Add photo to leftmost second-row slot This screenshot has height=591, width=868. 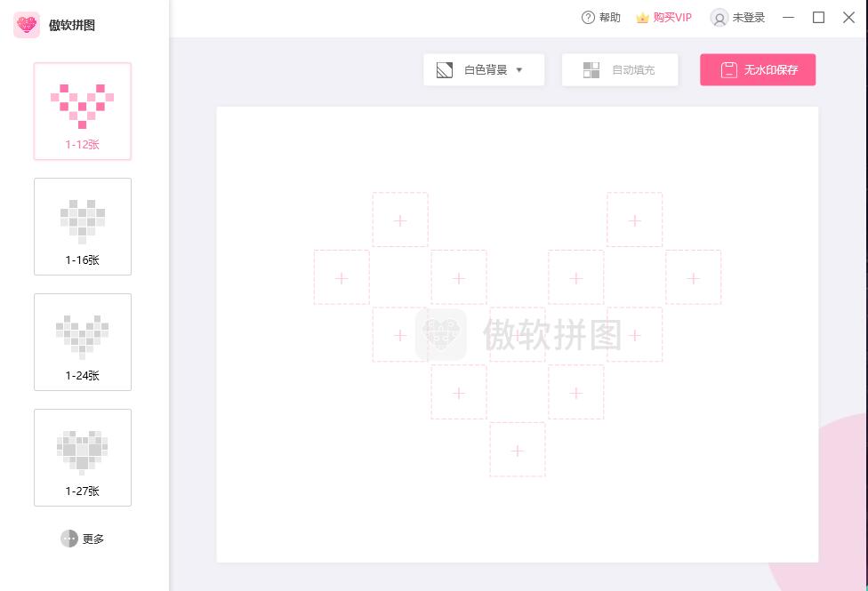[342, 277]
